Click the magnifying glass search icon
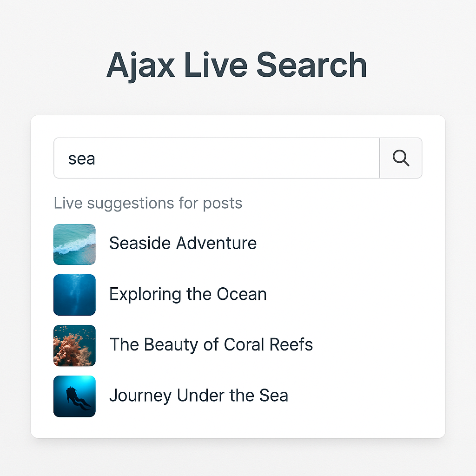This screenshot has height=476, width=476. (401, 158)
